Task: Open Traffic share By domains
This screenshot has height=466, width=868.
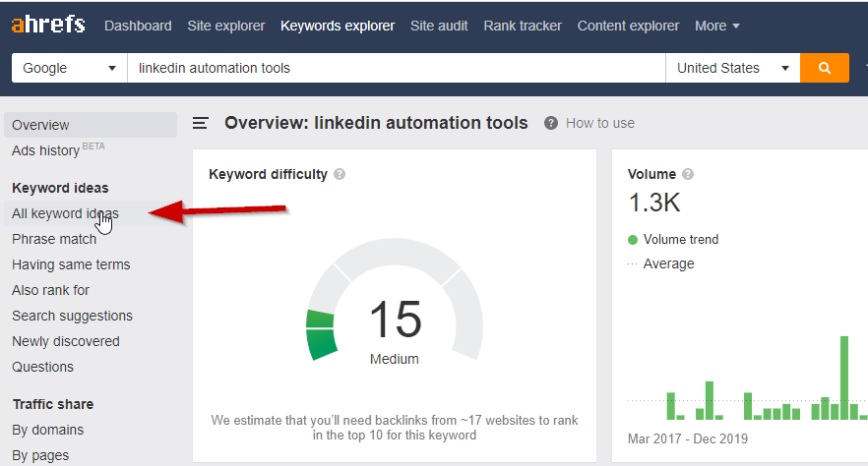Action: pyautogui.click(x=47, y=430)
